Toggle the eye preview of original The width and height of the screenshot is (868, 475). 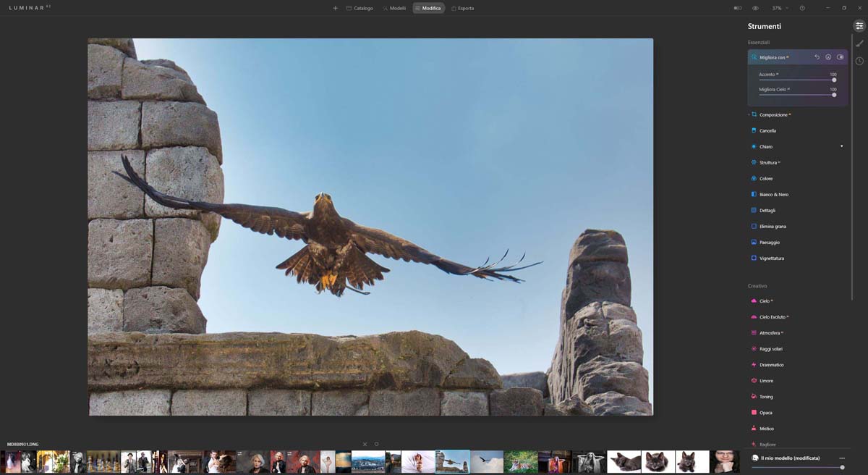(x=755, y=8)
